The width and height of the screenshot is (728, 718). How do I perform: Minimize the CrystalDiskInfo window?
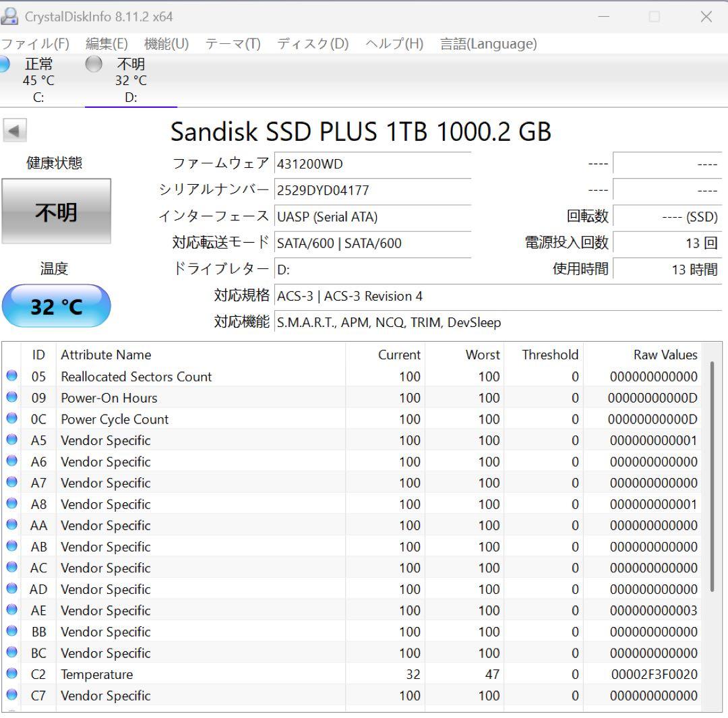[603, 17]
